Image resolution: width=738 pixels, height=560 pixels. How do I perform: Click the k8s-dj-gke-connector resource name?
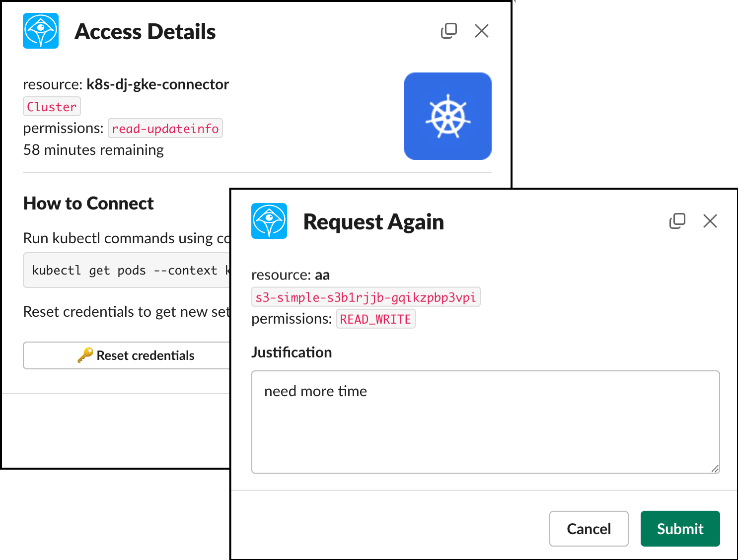pos(157,84)
